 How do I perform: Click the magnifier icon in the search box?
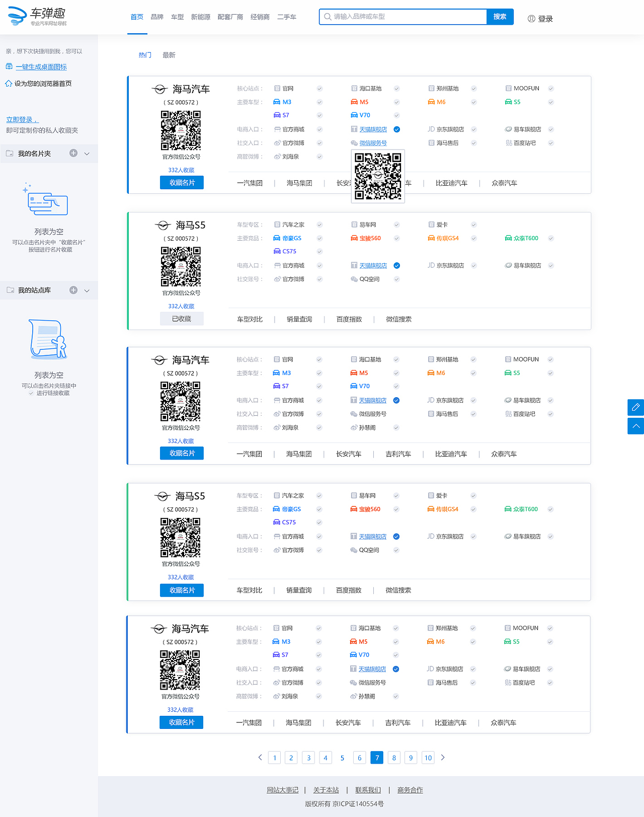click(x=328, y=17)
